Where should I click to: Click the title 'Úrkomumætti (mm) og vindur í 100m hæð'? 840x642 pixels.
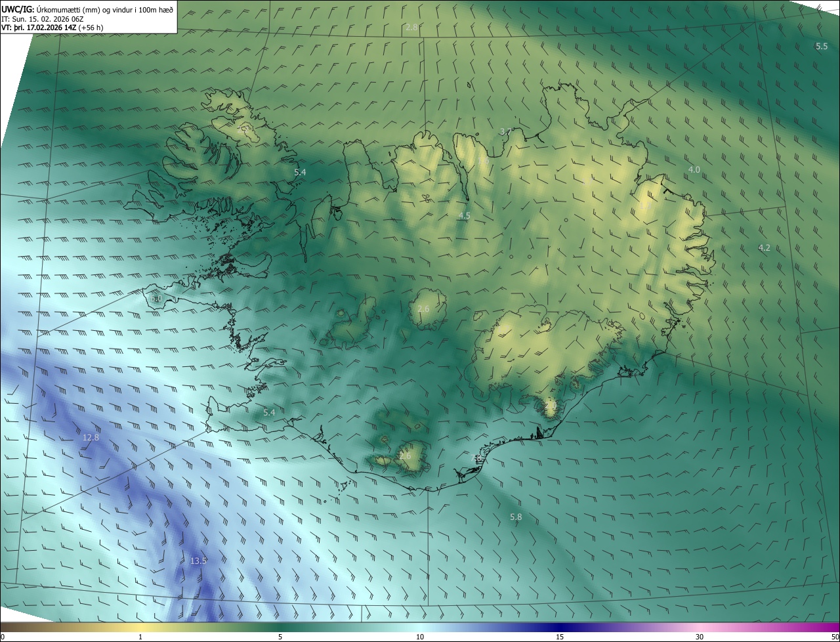pos(105,9)
